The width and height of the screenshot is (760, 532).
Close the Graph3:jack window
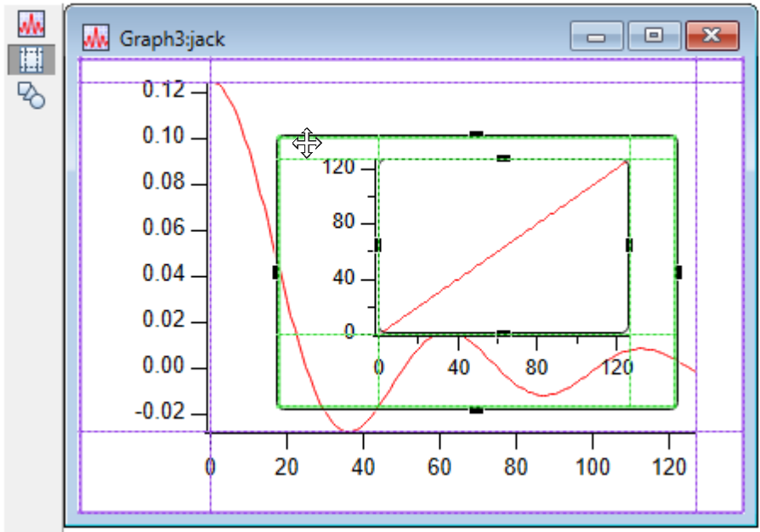(711, 37)
